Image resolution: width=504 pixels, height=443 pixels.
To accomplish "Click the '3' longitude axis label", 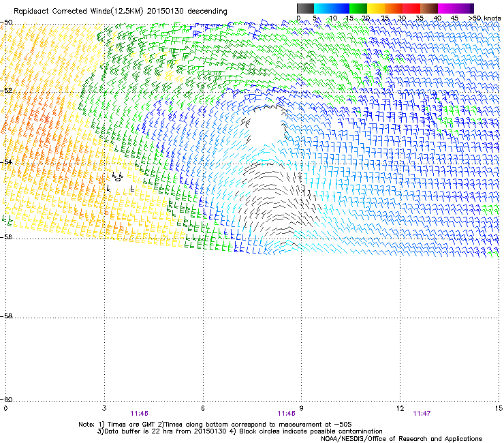I will coord(104,408).
